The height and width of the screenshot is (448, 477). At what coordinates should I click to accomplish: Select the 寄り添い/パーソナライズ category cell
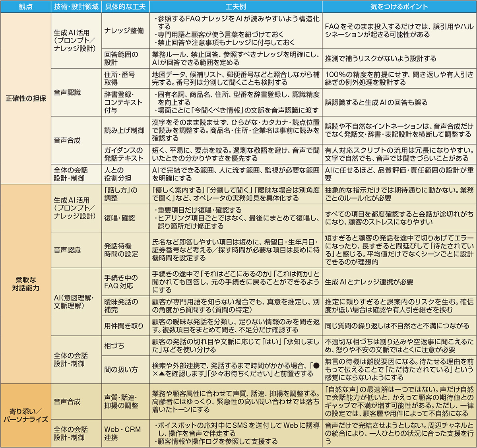pos(26,415)
